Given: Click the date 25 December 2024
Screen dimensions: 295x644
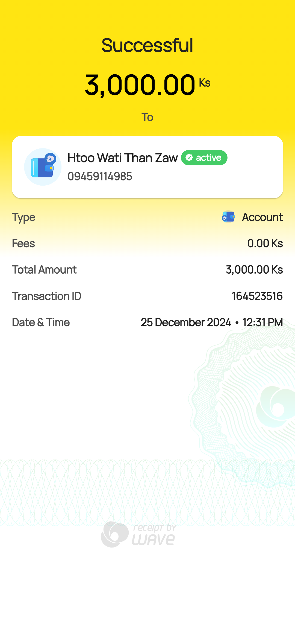Looking at the screenshot, I should click(x=186, y=323).
